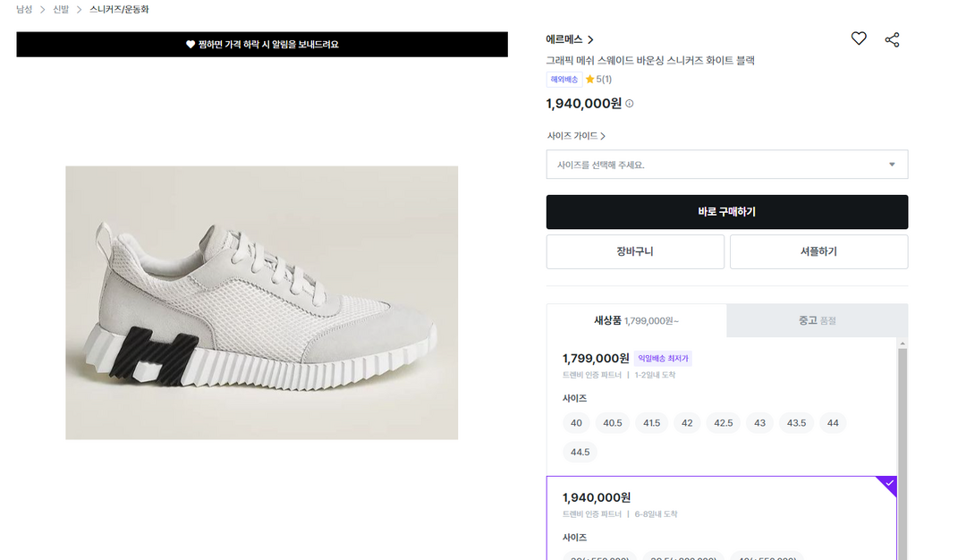Click the listing scrollbar up arrow

[x=902, y=344]
